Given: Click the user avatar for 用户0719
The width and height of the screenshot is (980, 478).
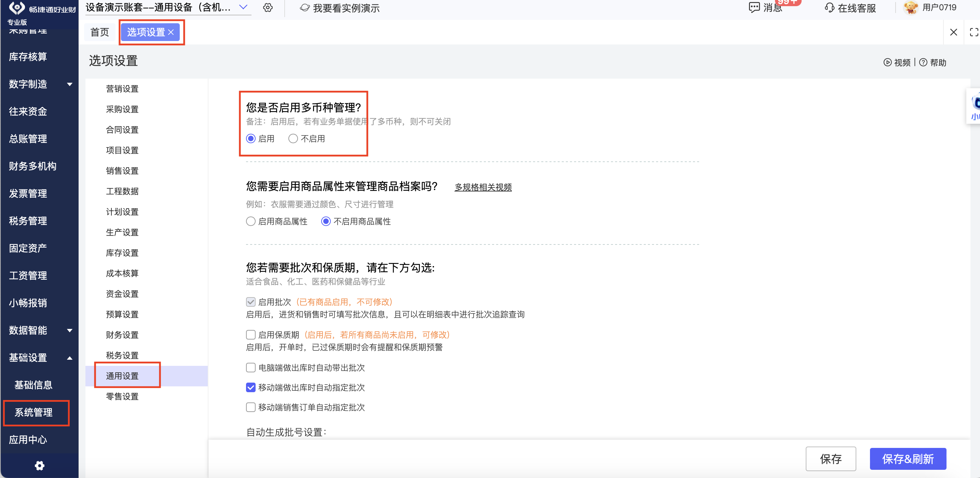Looking at the screenshot, I should click(911, 8).
